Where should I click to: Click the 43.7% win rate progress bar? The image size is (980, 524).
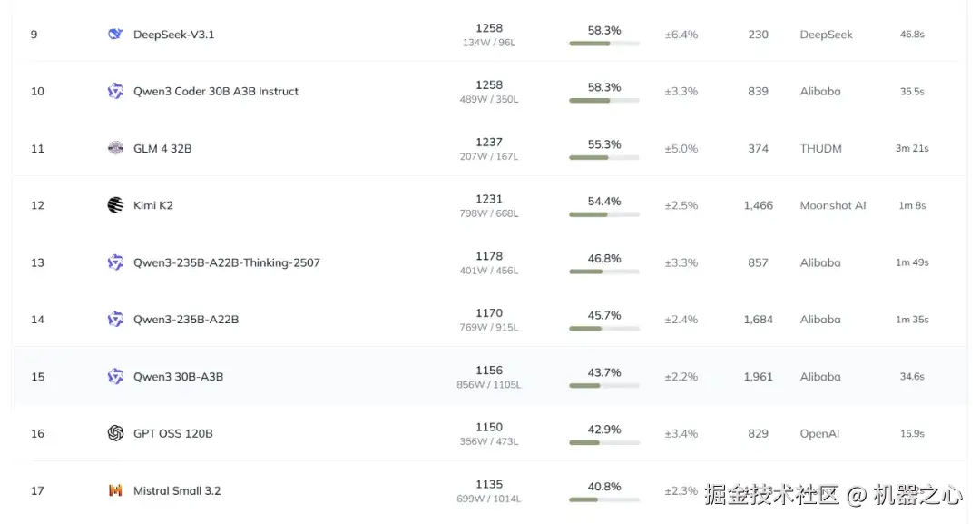coord(603,385)
